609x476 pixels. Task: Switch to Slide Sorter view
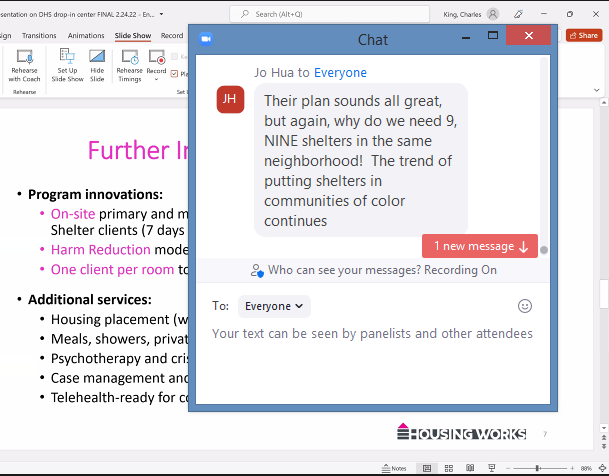449,468
